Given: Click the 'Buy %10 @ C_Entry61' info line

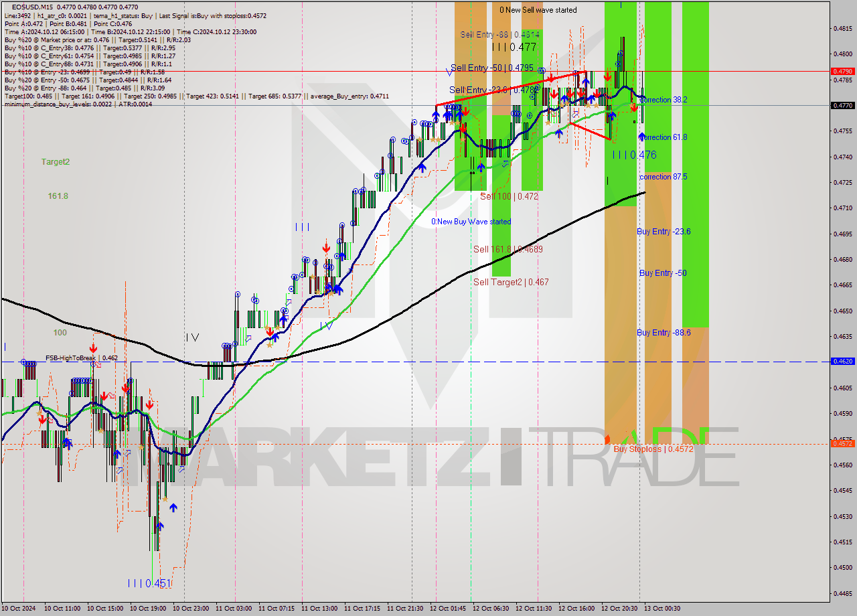Looking at the screenshot, I should pyautogui.click(x=90, y=56).
